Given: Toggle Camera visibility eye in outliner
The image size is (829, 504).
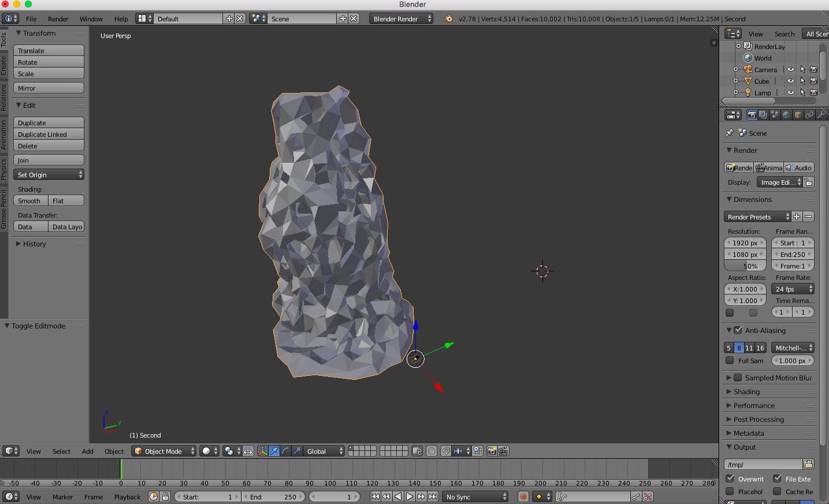Looking at the screenshot, I should tap(791, 69).
